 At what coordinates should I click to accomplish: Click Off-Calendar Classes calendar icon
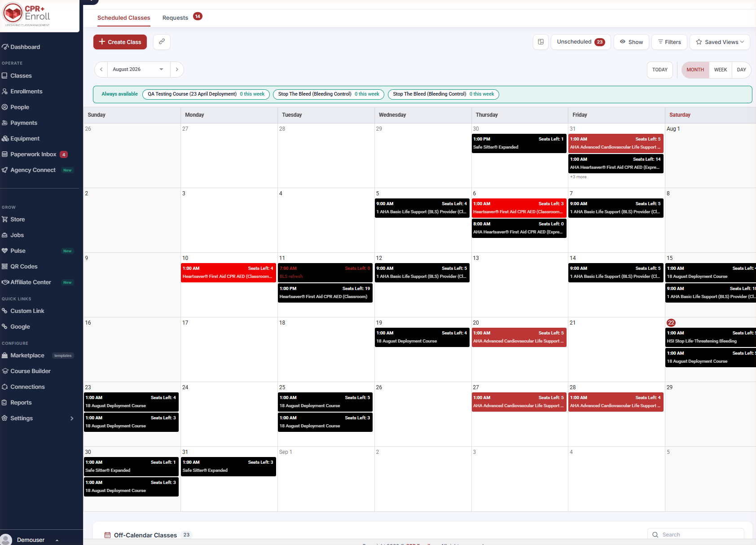pos(107,535)
